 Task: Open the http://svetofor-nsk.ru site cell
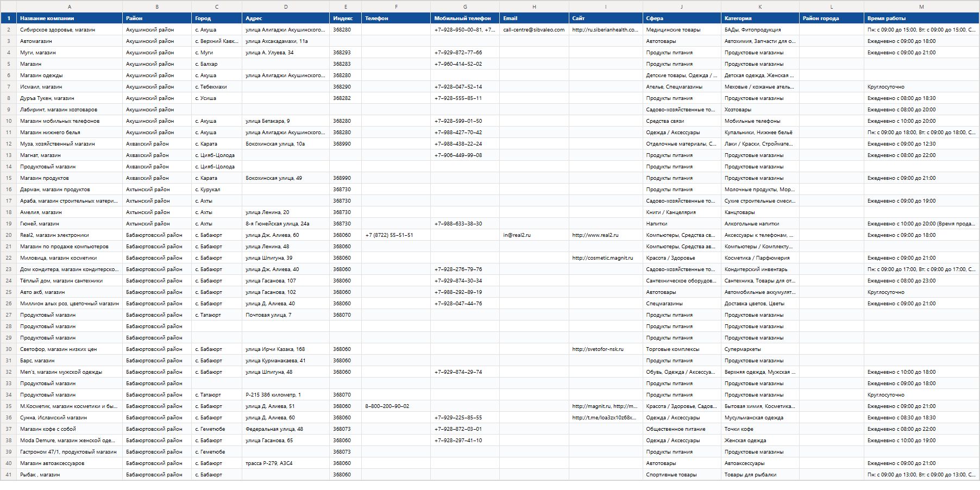[606, 349]
